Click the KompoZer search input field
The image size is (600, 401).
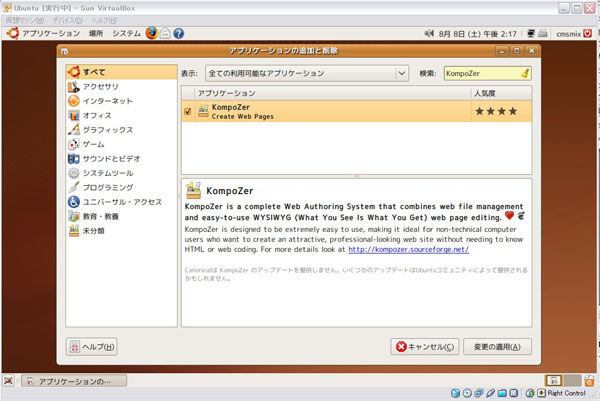(488, 73)
